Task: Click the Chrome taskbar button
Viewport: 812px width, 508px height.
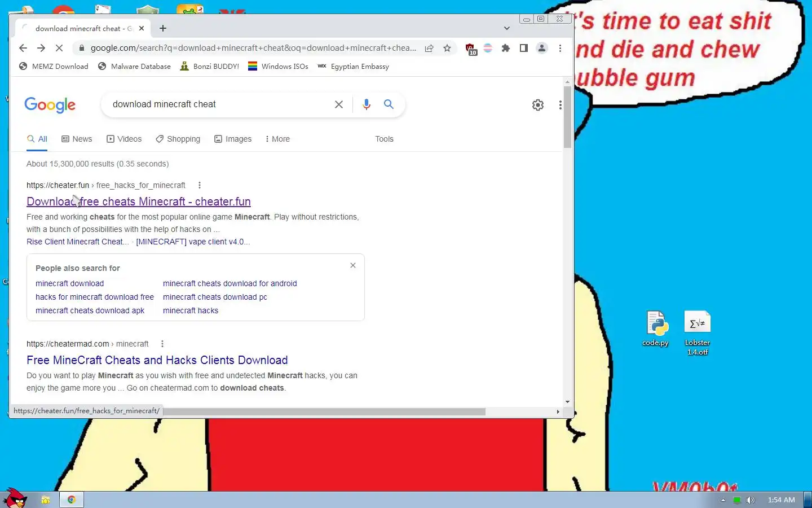Action: coord(72,500)
